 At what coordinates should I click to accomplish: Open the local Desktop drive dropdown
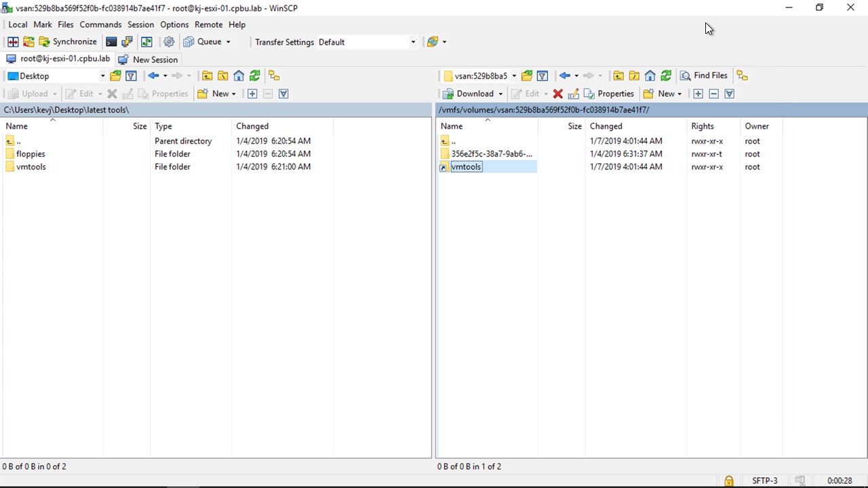click(x=102, y=76)
